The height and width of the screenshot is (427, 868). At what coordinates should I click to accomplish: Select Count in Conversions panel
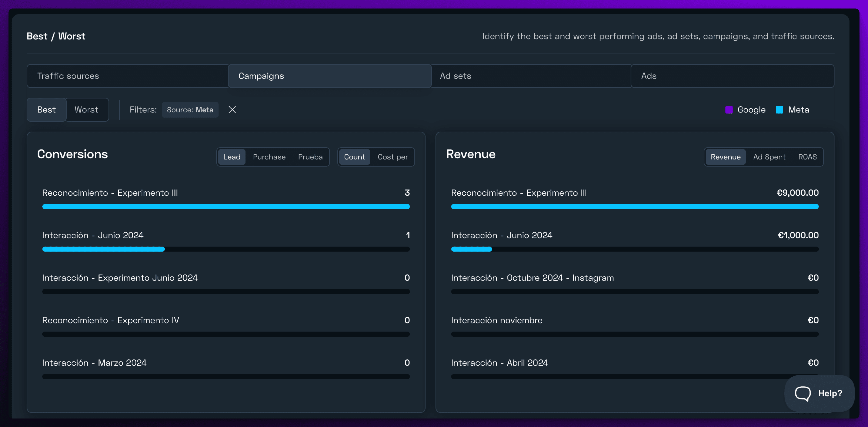point(354,157)
